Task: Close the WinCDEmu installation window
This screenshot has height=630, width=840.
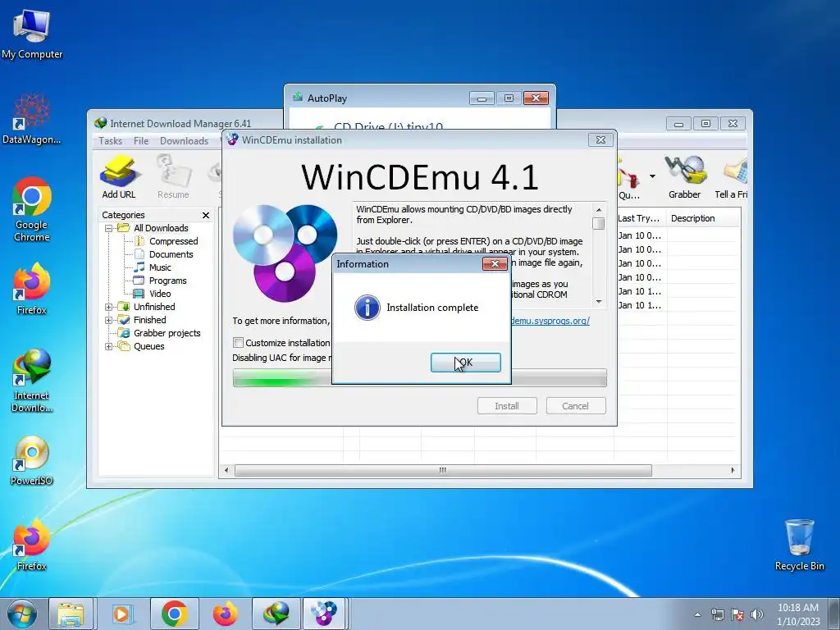Action: [600, 139]
